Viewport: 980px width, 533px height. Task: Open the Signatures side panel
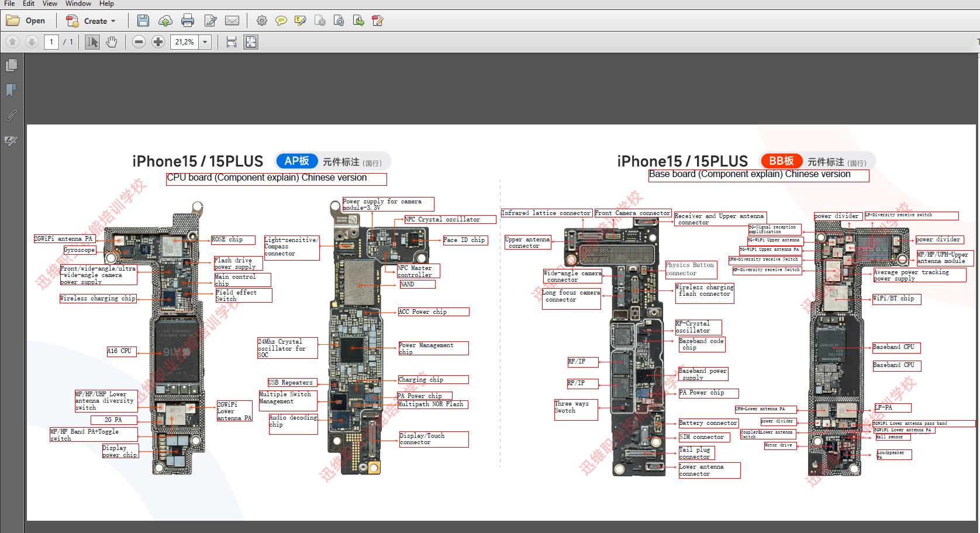point(11,141)
